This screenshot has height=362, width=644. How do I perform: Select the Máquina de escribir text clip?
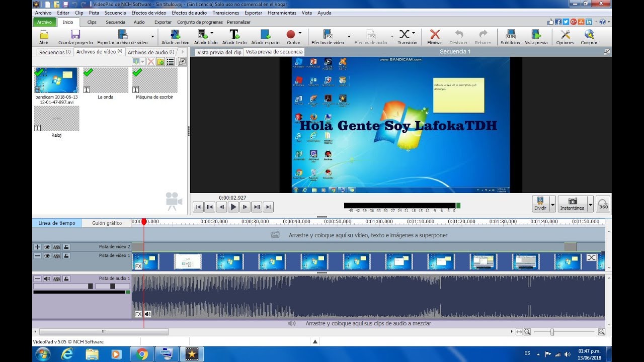(154, 80)
